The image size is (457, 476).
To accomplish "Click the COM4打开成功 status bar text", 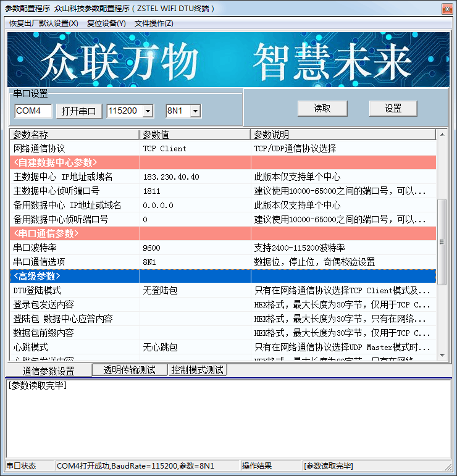I will [135, 466].
